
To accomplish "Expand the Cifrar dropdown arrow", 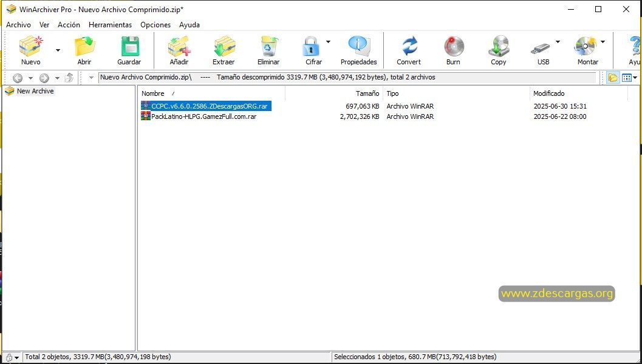I will click(x=328, y=42).
